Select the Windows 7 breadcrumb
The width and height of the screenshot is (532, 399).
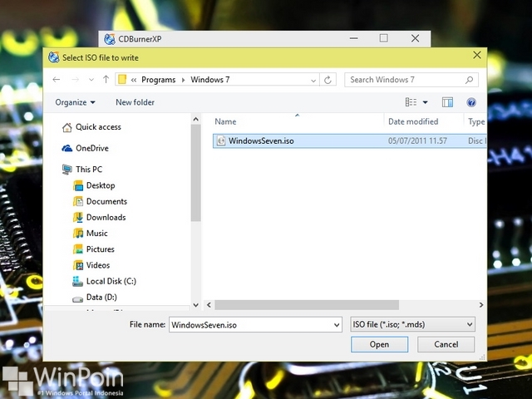210,80
